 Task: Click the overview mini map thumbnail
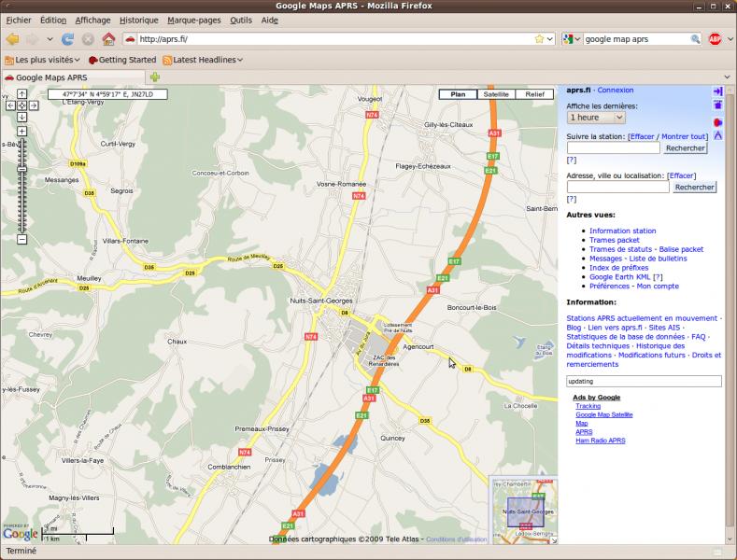click(x=523, y=511)
